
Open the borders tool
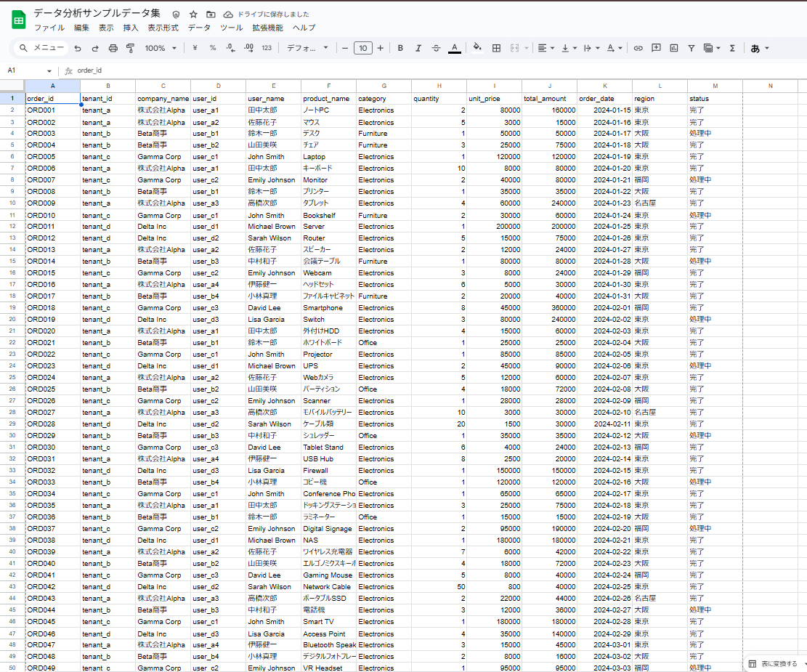(x=496, y=48)
